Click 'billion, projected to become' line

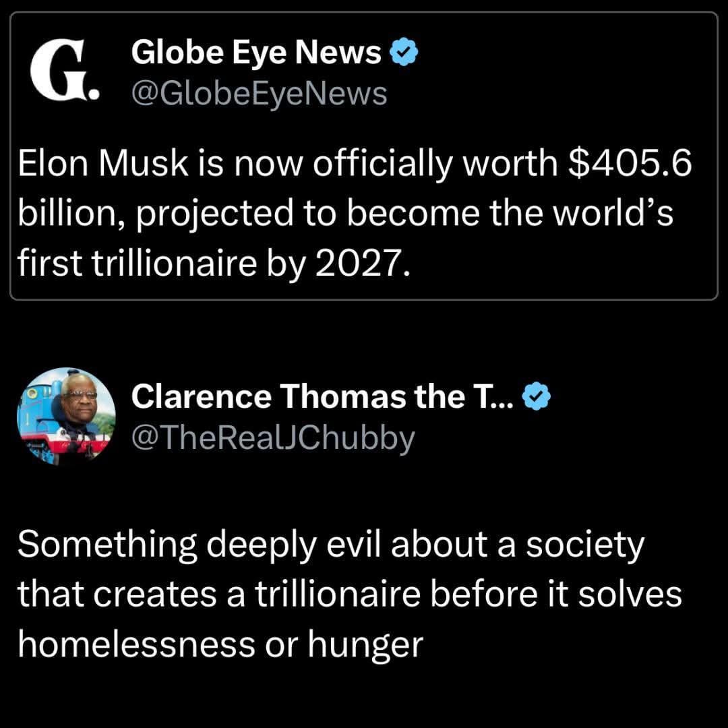[249, 214]
